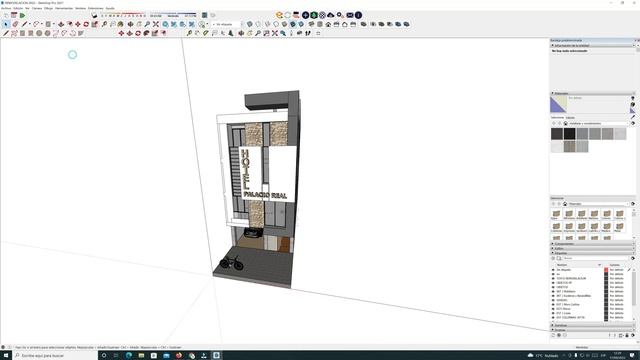Select the Walk footprints tool
The width and height of the screenshot is (640, 360).
tap(308, 33)
